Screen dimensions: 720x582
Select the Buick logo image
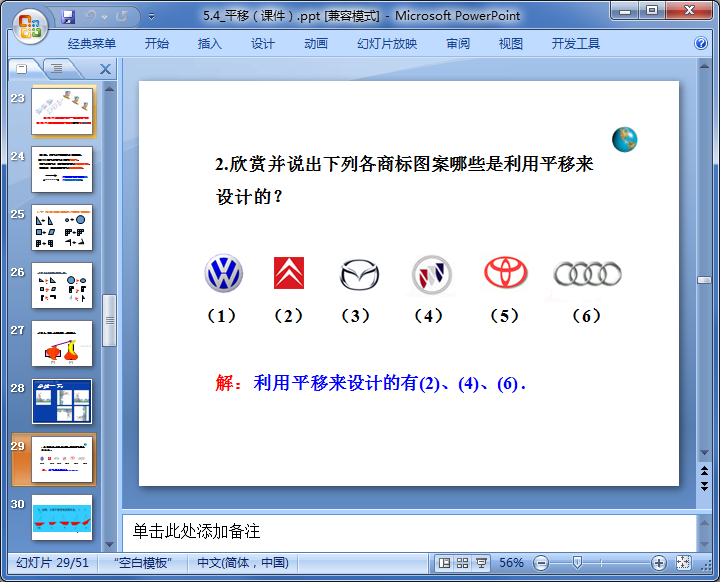click(432, 275)
